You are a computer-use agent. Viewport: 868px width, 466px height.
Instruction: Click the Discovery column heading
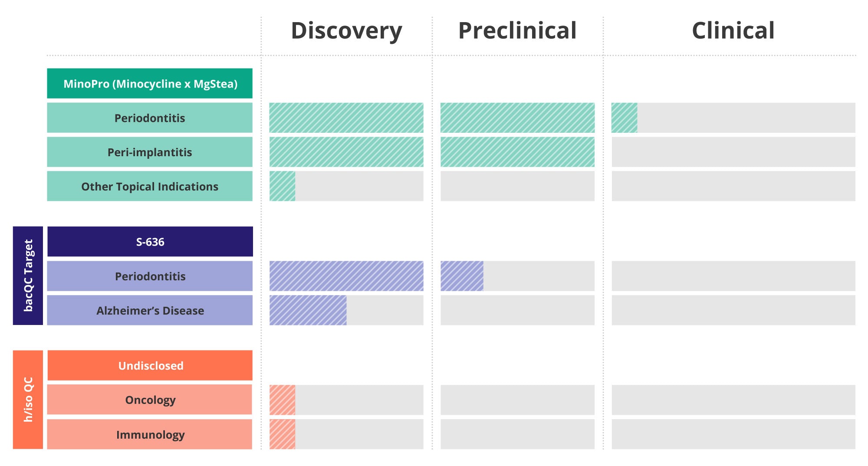click(346, 31)
